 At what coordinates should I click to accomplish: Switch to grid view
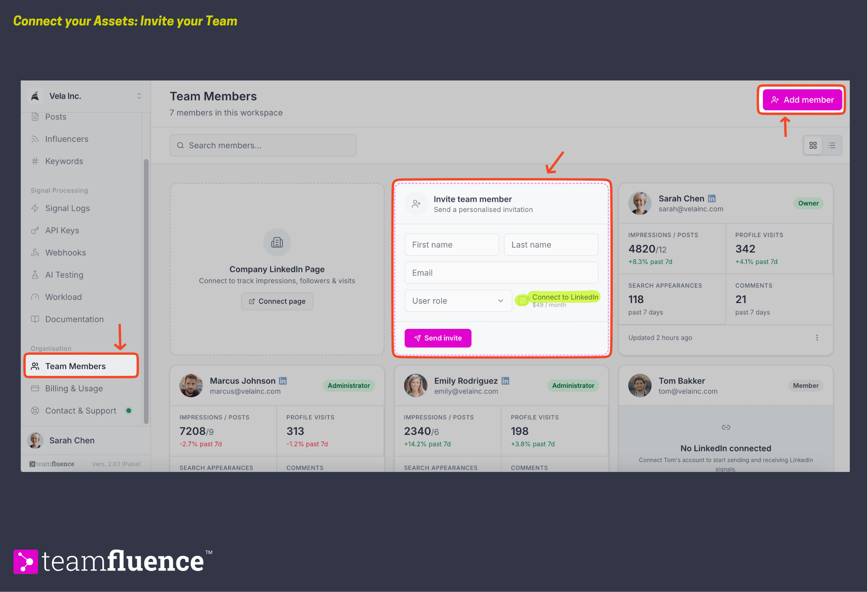pos(813,145)
